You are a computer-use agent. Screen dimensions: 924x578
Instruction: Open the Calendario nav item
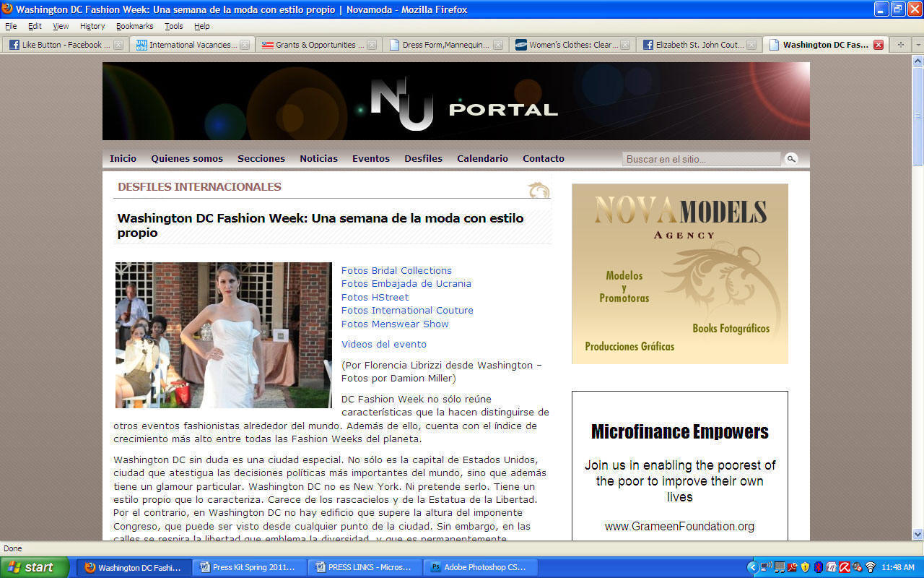[x=482, y=158]
